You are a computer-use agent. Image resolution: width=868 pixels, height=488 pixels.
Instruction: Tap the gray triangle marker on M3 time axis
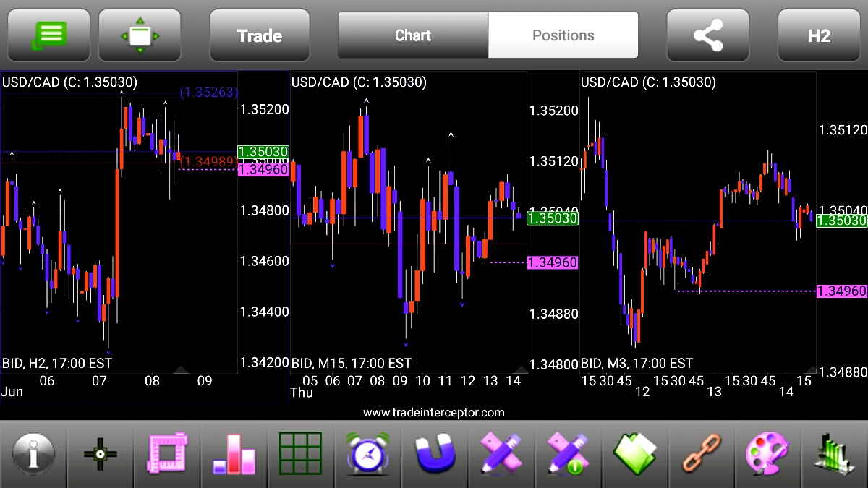tap(811, 370)
